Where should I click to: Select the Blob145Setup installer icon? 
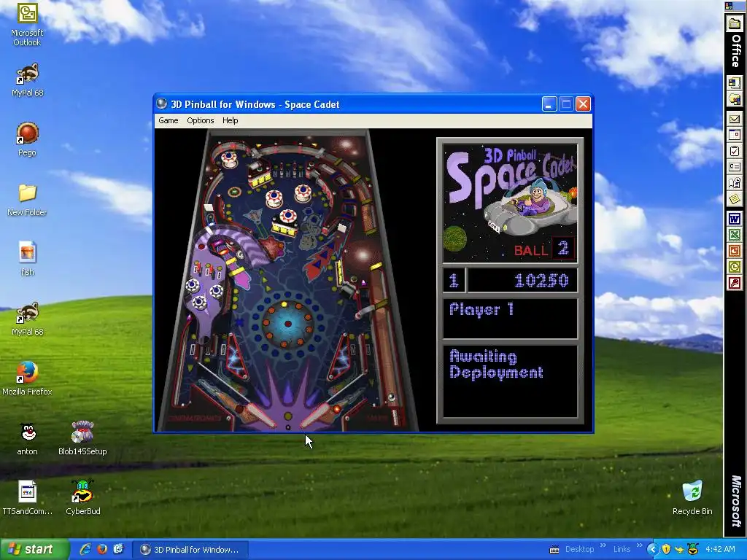click(82, 438)
